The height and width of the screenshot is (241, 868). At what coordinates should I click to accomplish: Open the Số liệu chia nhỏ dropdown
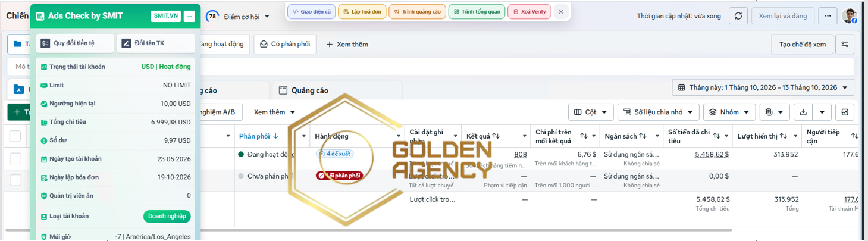click(658, 112)
